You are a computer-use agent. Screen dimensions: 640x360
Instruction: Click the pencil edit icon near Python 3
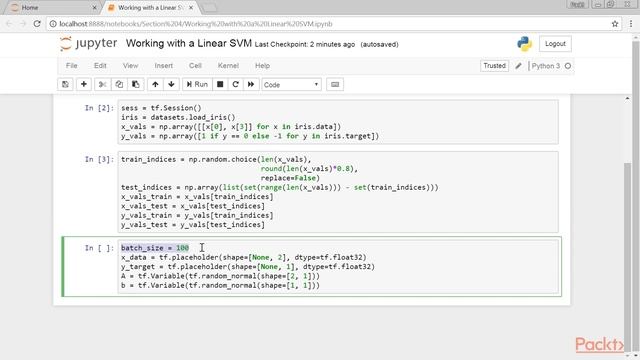(x=518, y=66)
